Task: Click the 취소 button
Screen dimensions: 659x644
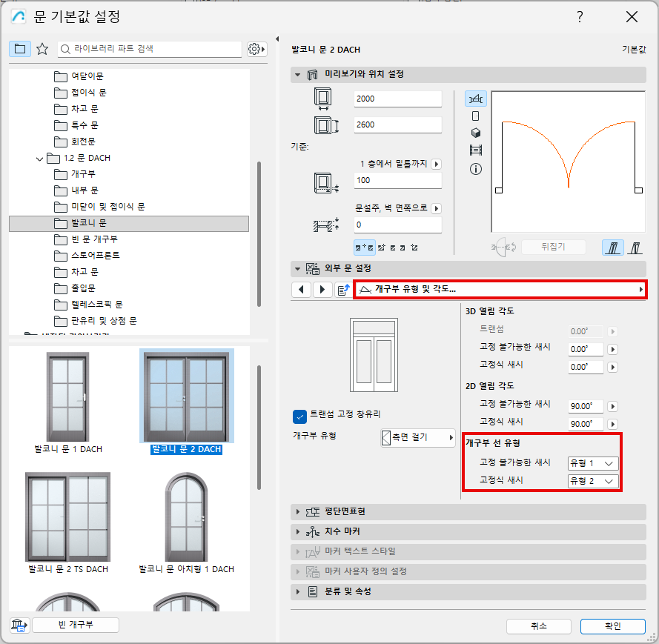Action: point(539,626)
